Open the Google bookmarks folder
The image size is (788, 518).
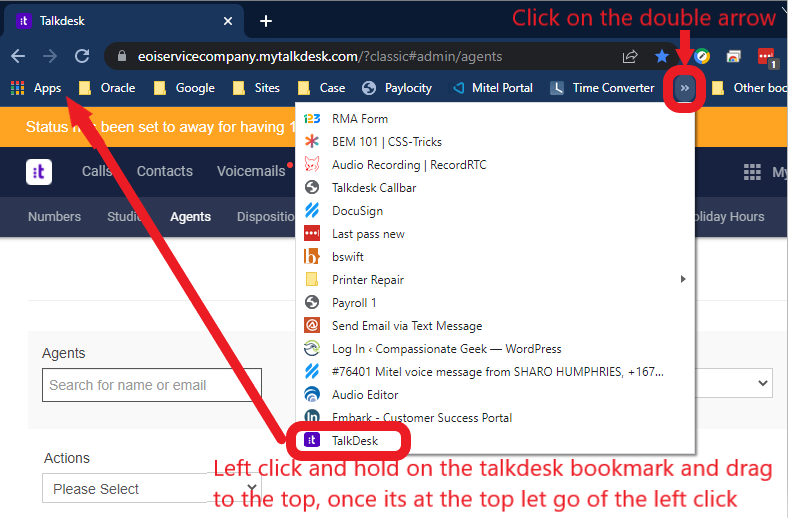184,88
